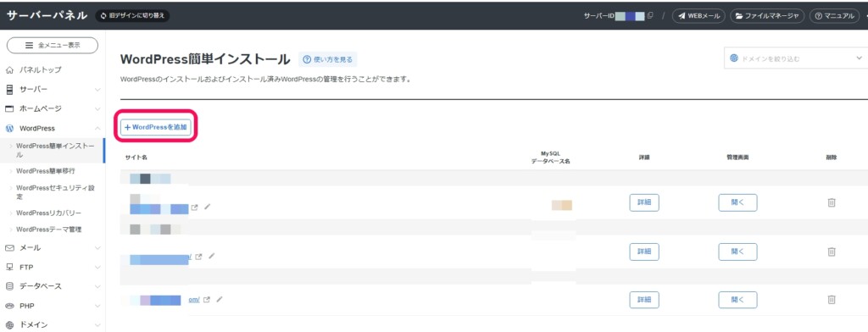Click the globe icon beside ドメイン
Screen dimensions: 868x332
(9, 325)
